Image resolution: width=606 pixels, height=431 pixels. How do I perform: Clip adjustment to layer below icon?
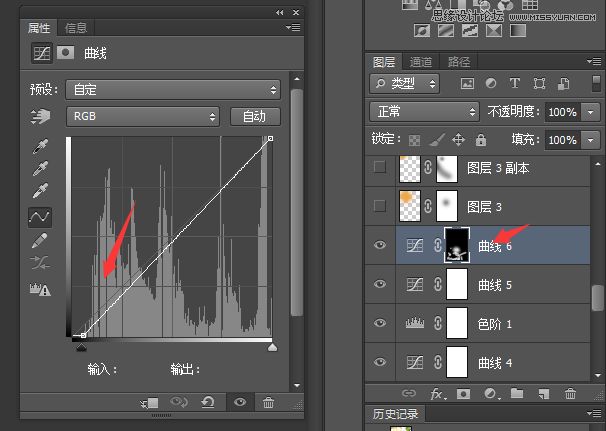click(x=149, y=403)
